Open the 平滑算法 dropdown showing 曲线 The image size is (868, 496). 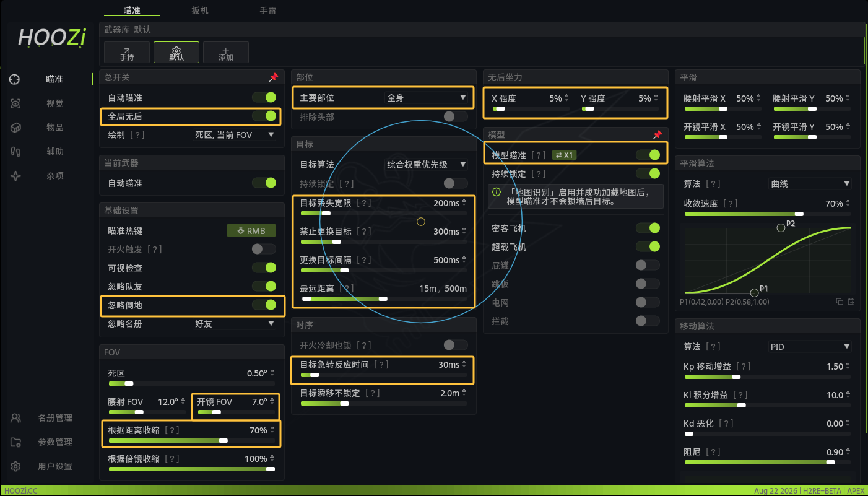(x=810, y=184)
